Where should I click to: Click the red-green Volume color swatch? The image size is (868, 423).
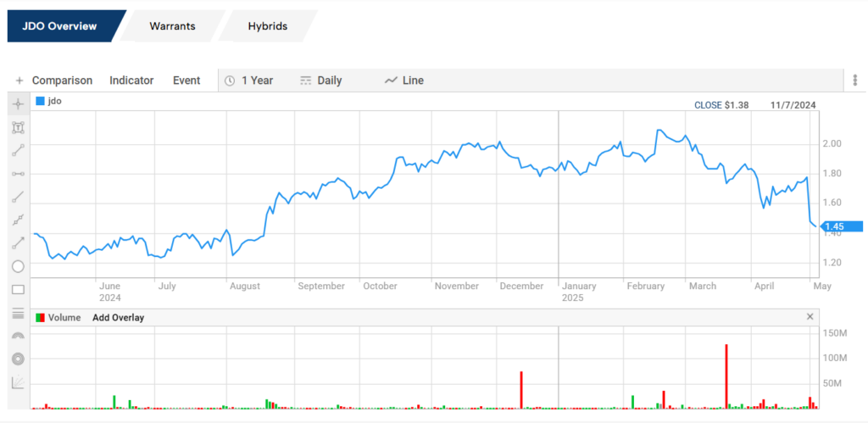[x=40, y=318]
